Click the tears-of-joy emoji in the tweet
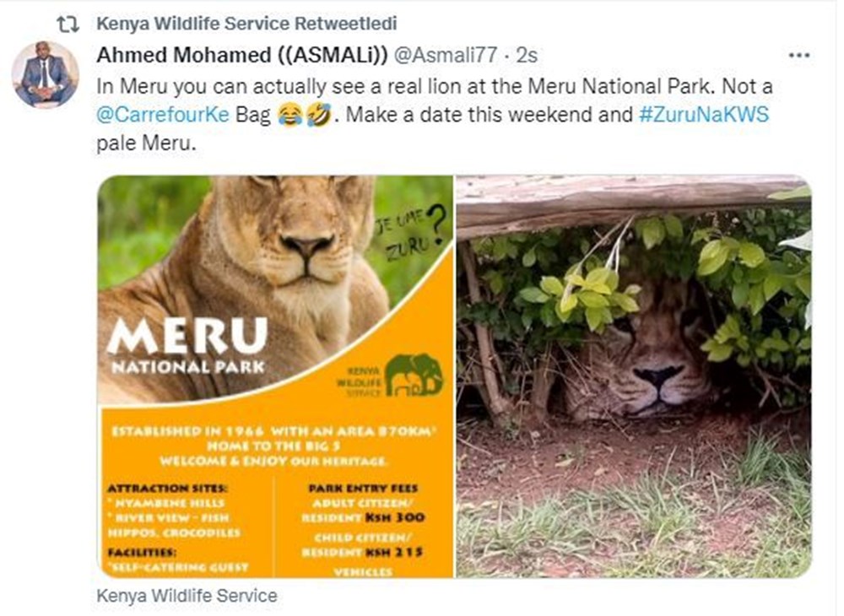 click(289, 115)
